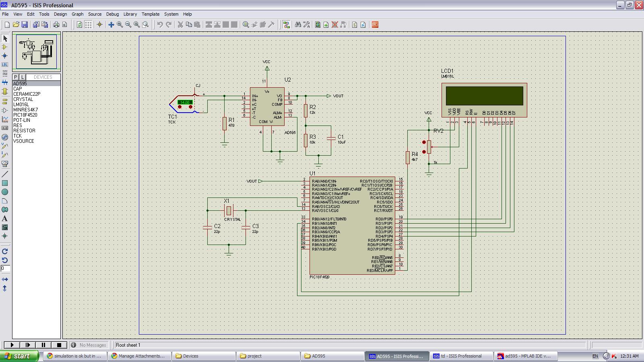
Task: Click the Zoom In magnifier icon
Action: coord(120,25)
